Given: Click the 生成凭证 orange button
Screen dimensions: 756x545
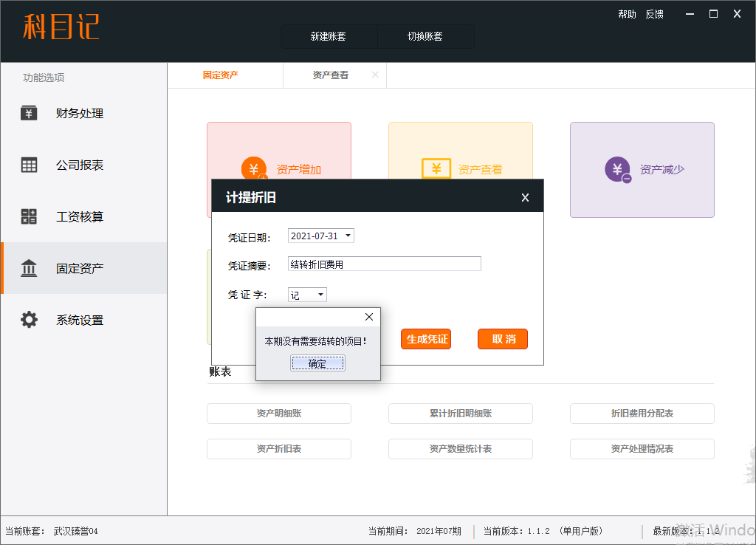Looking at the screenshot, I should tap(426, 339).
